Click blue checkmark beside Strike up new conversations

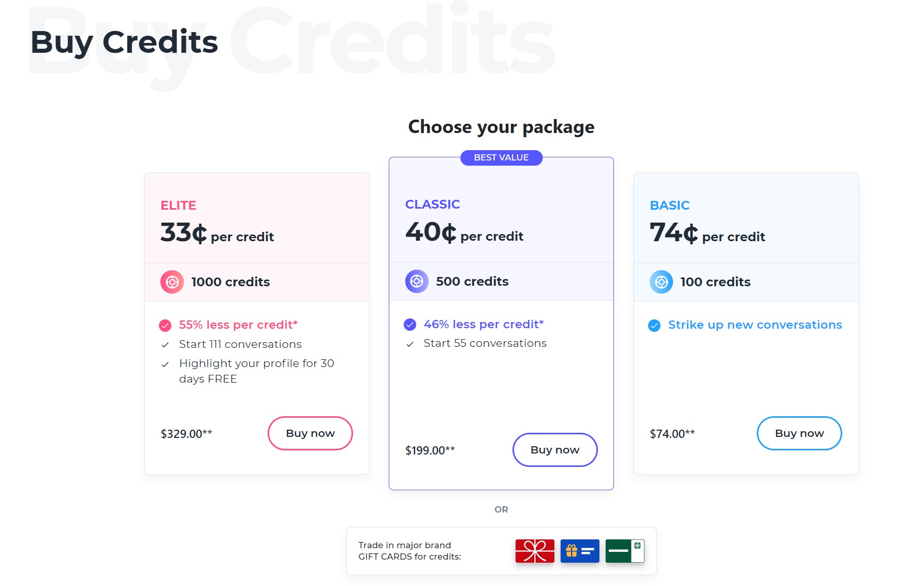click(654, 326)
